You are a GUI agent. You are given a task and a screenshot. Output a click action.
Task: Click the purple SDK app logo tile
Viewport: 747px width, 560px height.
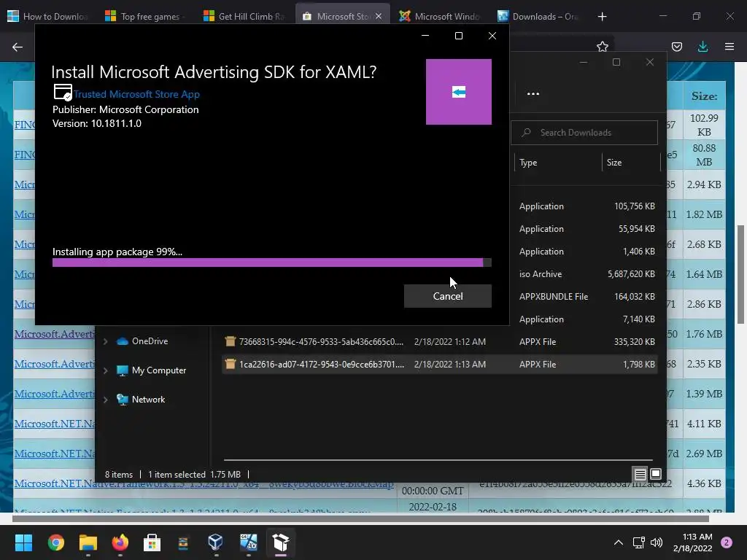click(458, 92)
